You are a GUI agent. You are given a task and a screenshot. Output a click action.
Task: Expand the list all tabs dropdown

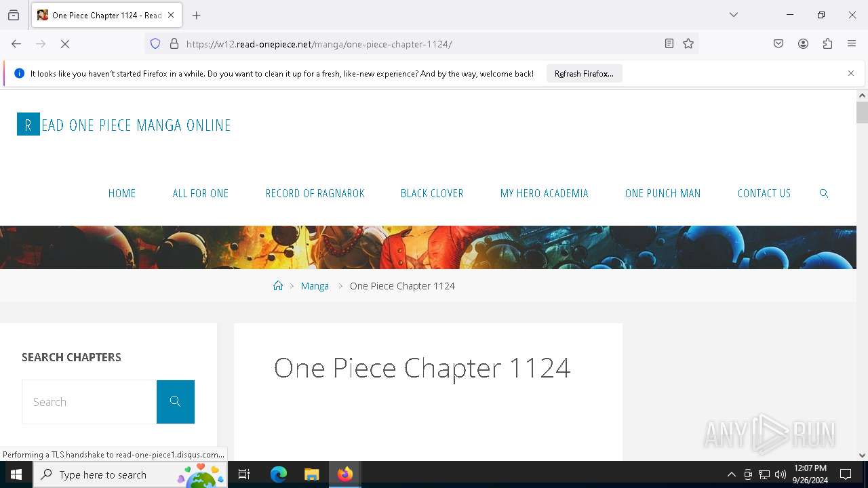coord(734,15)
